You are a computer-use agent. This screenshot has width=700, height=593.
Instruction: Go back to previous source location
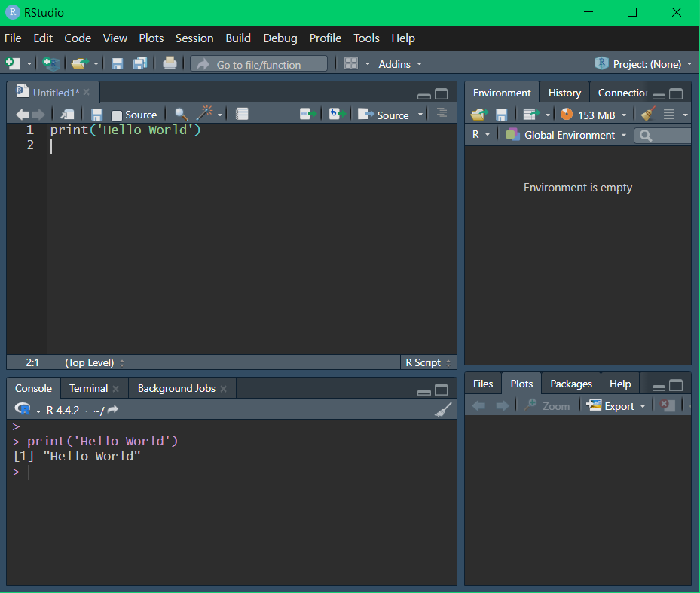pyautogui.click(x=23, y=115)
